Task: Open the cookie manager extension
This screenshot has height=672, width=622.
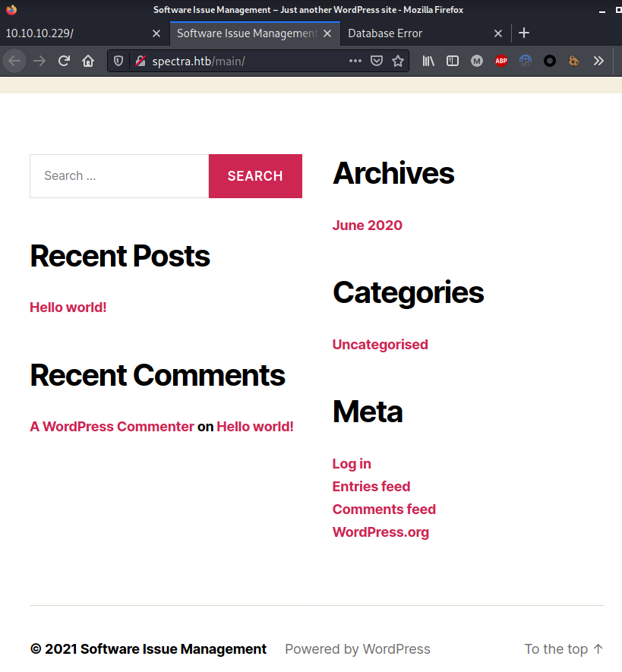Action: (x=574, y=61)
